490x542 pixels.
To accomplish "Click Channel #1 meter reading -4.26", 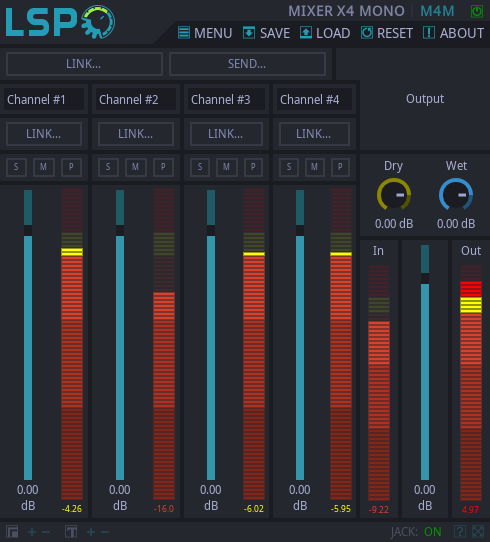I will pyautogui.click(x=72, y=509).
